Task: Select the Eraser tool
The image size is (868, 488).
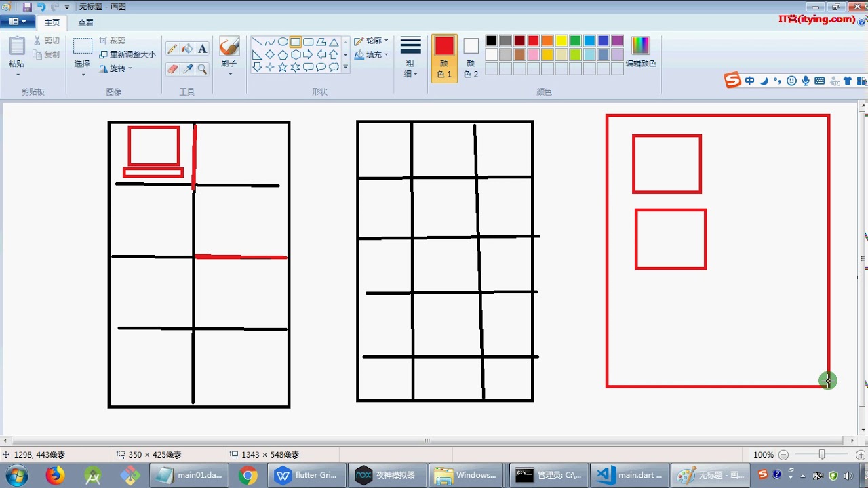Action: pos(172,68)
